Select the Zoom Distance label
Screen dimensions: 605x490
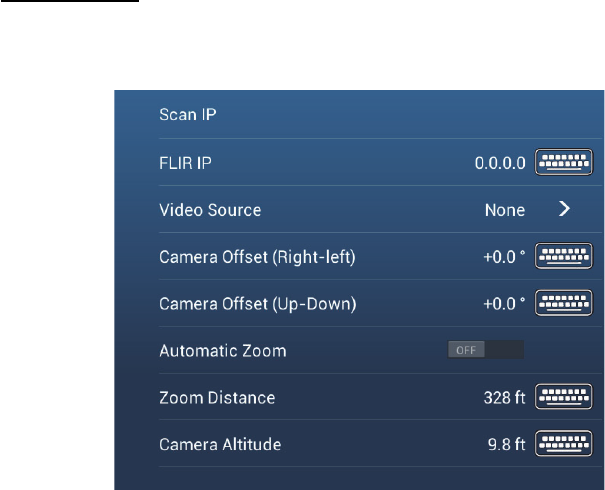(x=217, y=398)
